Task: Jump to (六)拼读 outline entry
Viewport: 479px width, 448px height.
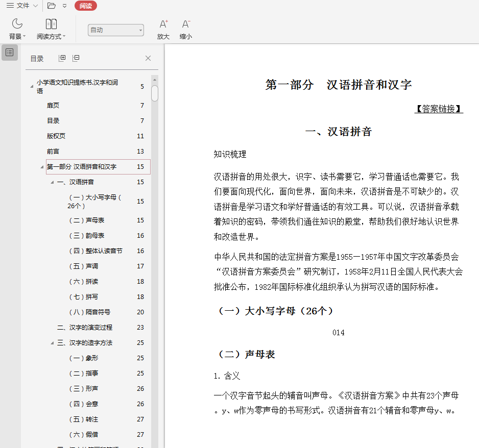Action: (x=84, y=281)
